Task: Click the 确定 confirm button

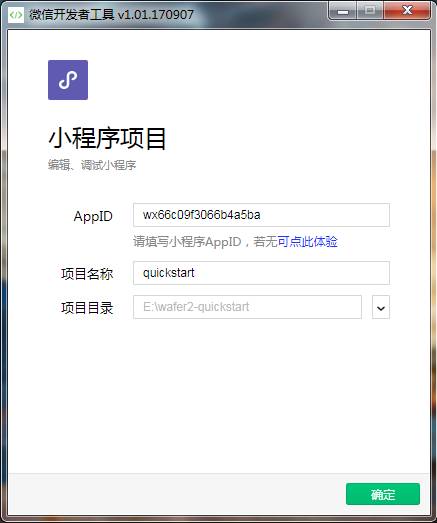Action: point(383,494)
